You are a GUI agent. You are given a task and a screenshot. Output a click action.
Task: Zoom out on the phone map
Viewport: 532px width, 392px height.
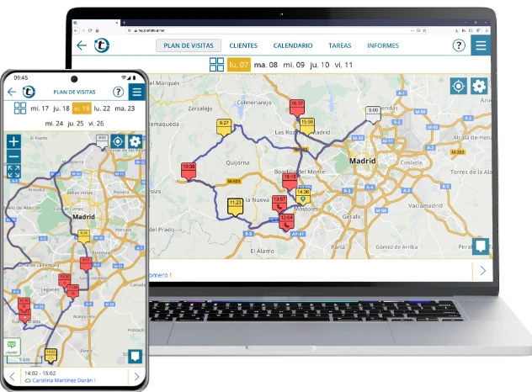pyautogui.click(x=14, y=156)
